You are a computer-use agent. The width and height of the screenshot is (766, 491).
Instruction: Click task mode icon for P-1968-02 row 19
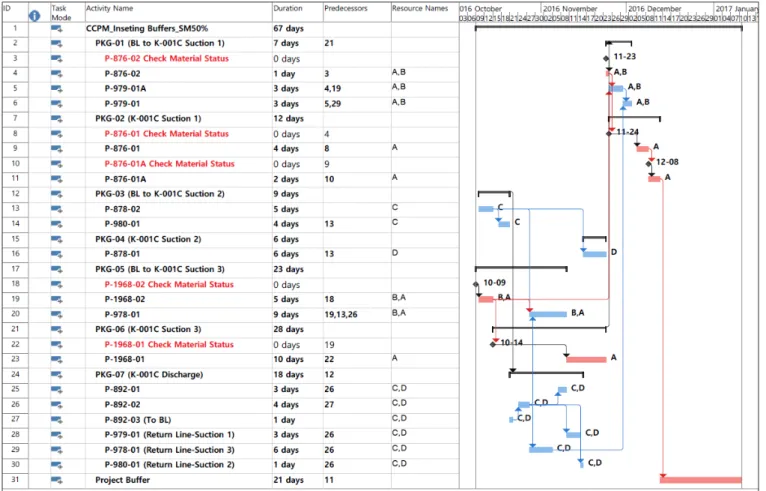(57, 299)
